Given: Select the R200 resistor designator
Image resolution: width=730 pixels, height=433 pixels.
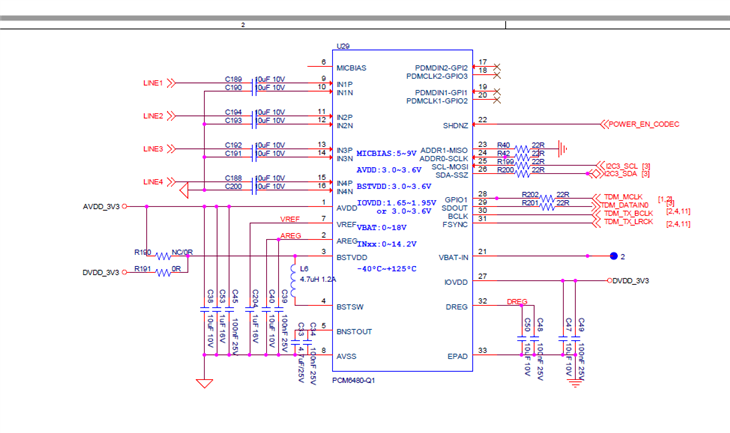Looking at the screenshot, I should [505, 170].
